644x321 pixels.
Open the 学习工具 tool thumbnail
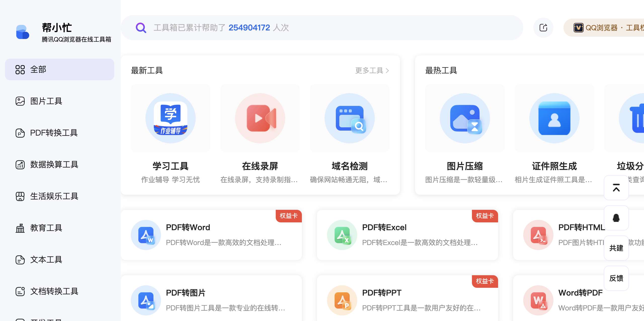click(170, 118)
